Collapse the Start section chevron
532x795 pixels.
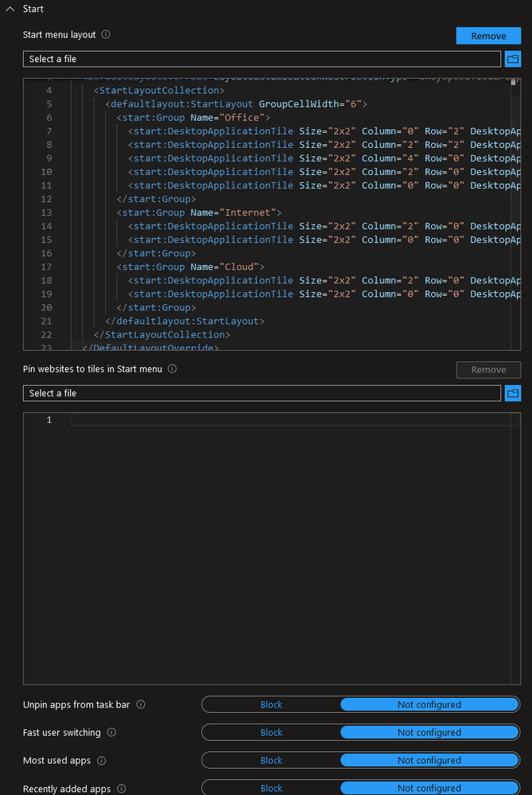[10, 9]
